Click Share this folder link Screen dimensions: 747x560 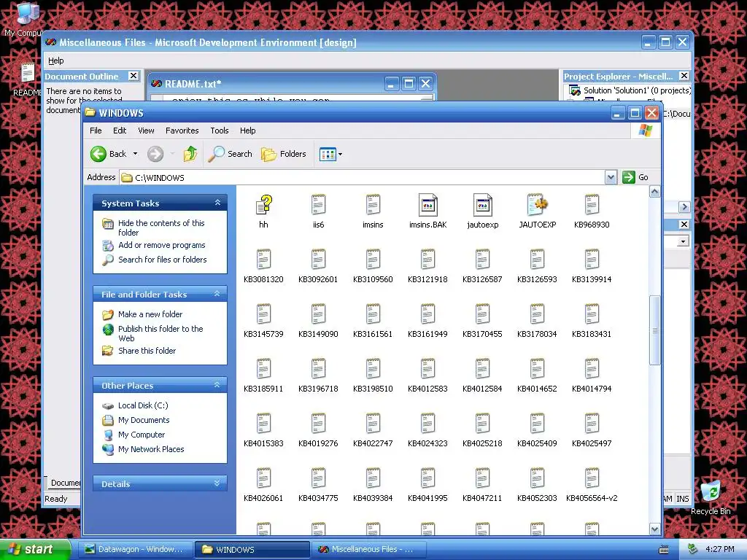pyautogui.click(x=147, y=351)
